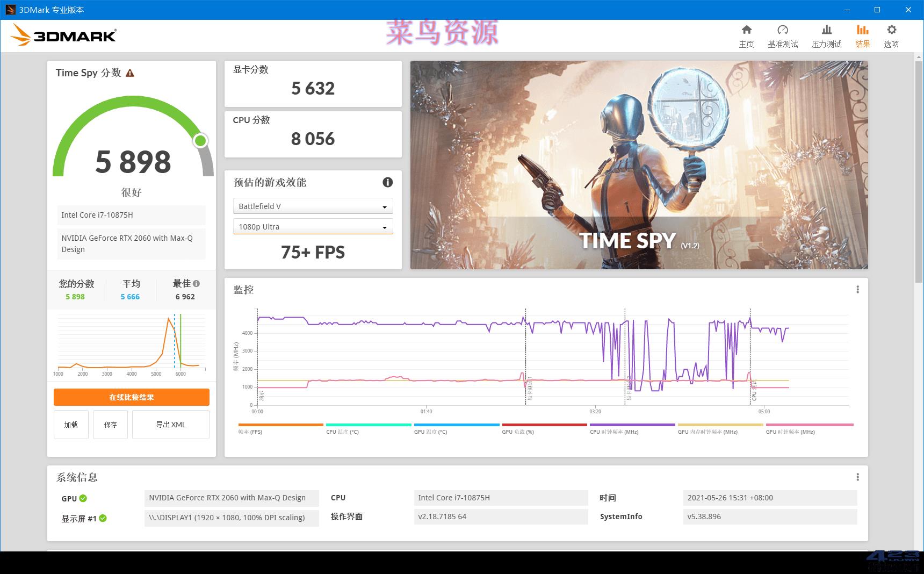The image size is (924, 574).
Task: Click the green checkmark next to GPU
Action: click(83, 498)
